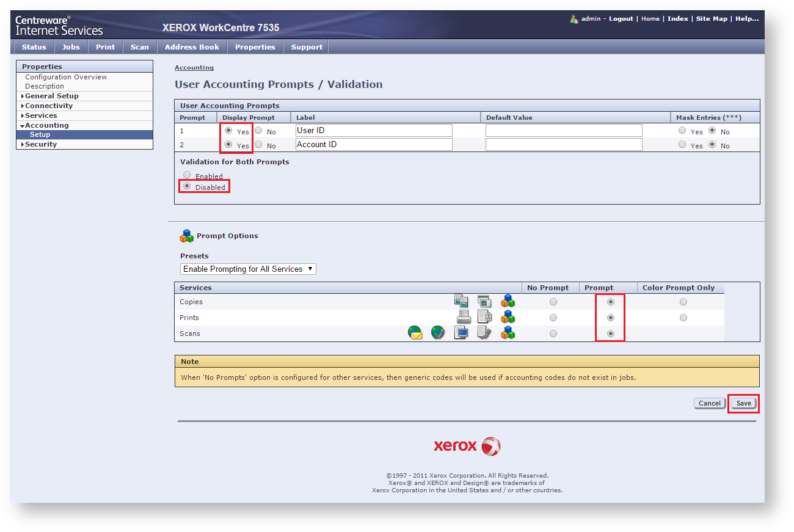Click the Home link in header

[x=650, y=19]
